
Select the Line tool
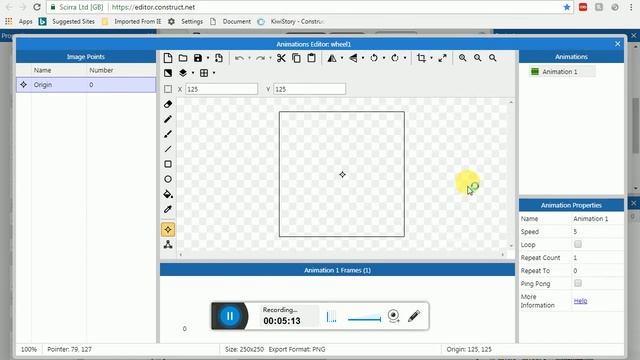click(168, 149)
